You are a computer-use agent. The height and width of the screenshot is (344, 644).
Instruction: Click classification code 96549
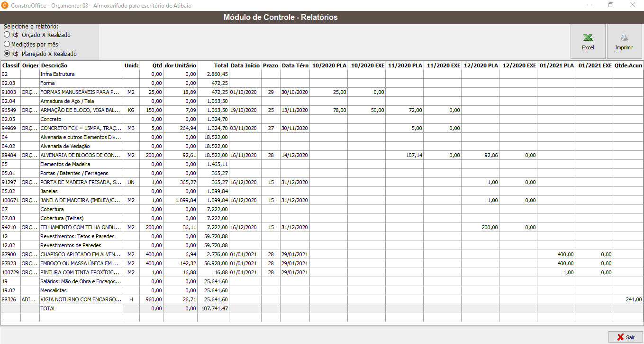10,110
